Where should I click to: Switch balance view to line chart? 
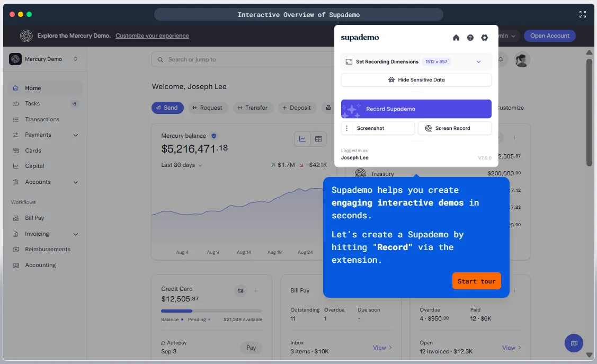tap(302, 139)
